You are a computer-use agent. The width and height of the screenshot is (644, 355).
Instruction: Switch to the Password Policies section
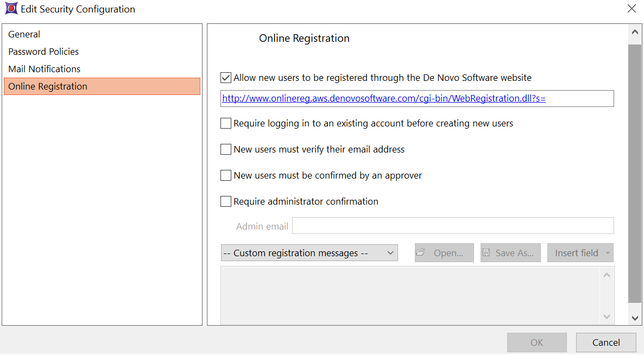[x=43, y=52]
